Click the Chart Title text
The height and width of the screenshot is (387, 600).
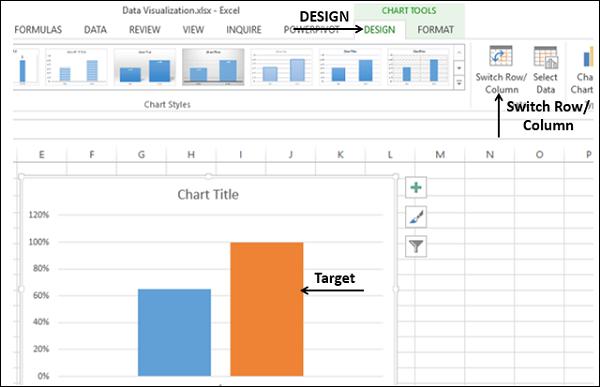pos(208,194)
